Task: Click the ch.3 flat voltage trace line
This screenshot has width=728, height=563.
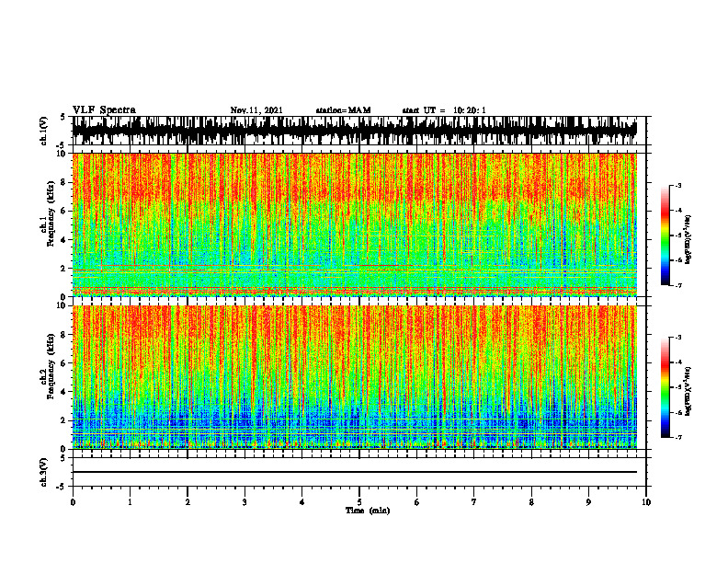Action: pyautogui.click(x=355, y=472)
